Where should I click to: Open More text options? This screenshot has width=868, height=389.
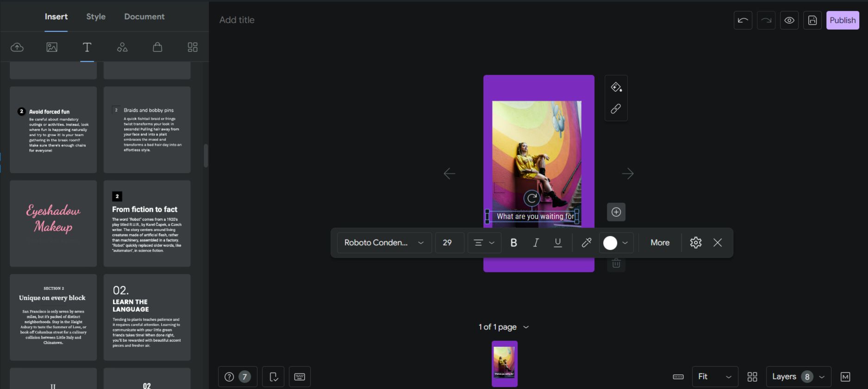[660, 243]
